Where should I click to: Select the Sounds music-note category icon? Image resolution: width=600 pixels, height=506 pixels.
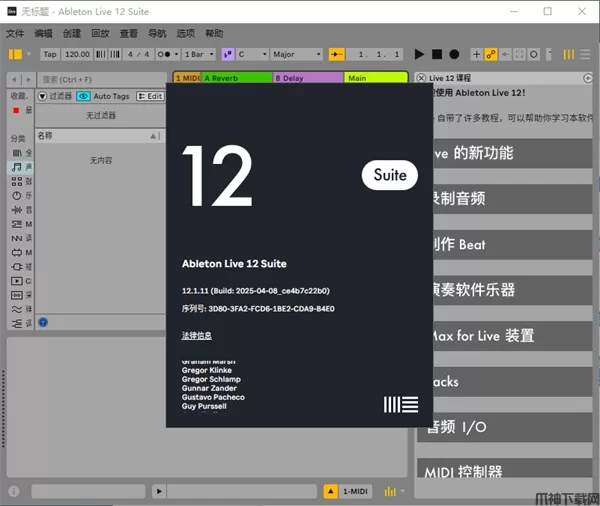(17, 167)
